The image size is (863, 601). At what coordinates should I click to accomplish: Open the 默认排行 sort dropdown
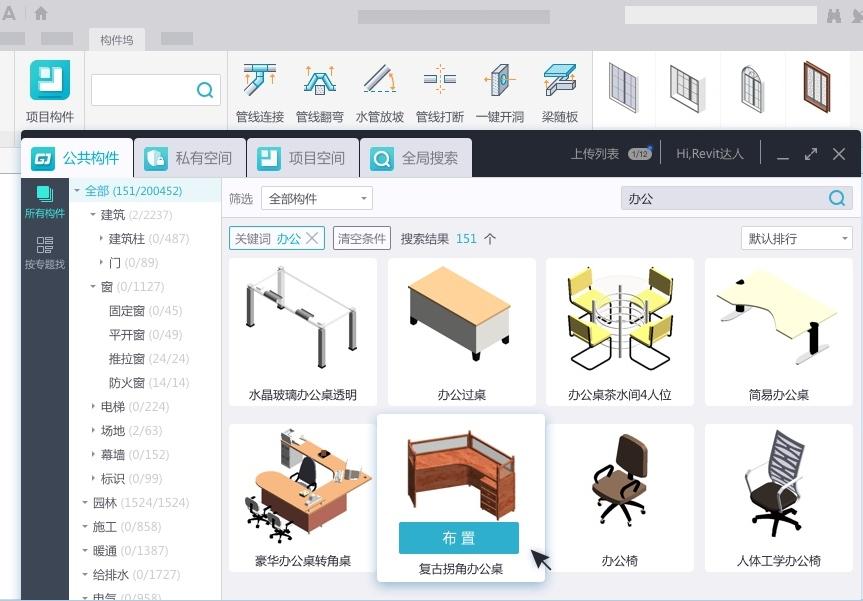(x=796, y=238)
